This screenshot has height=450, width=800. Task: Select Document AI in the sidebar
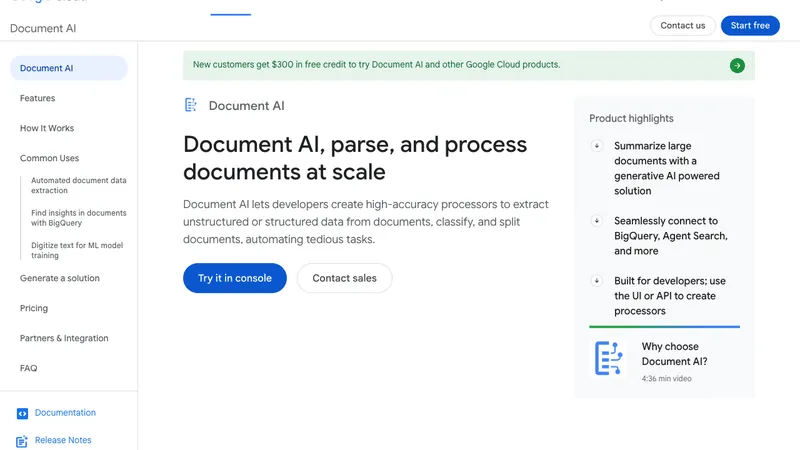pos(68,68)
